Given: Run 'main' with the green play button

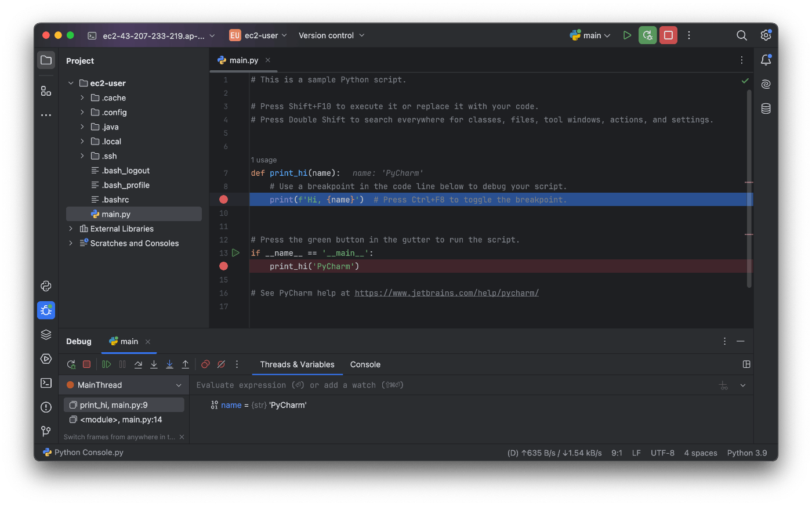Looking at the screenshot, I should (627, 35).
